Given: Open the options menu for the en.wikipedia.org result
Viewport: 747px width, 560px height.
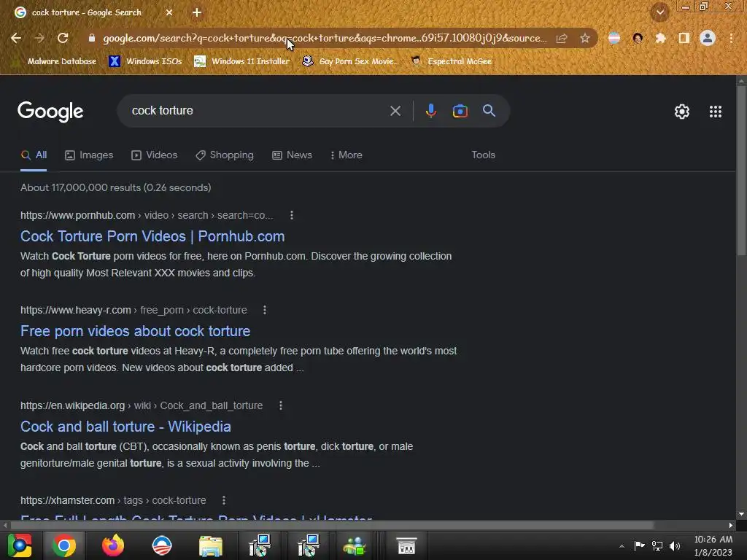Looking at the screenshot, I should [281, 405].
